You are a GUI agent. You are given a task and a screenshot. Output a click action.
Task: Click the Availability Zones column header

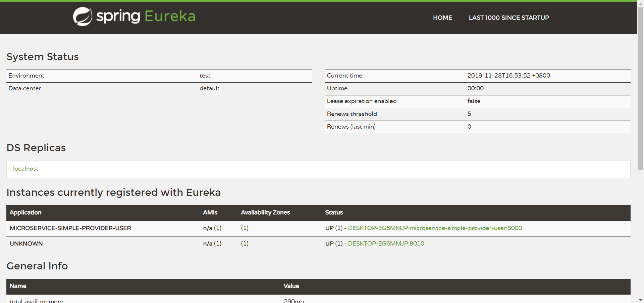coord(265,212)
